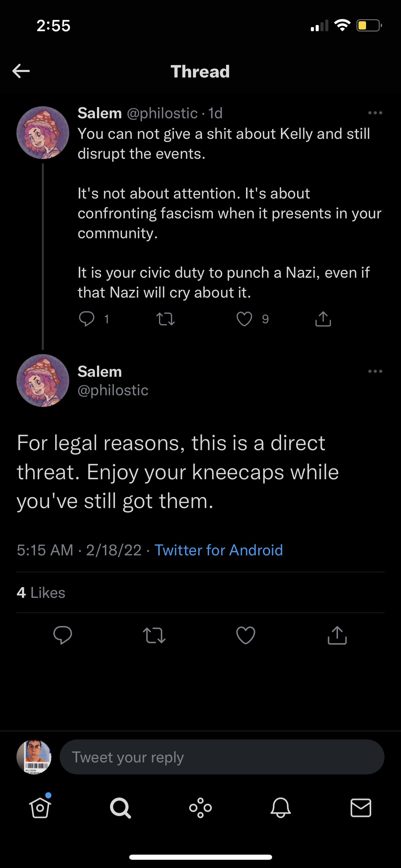Screen dimensions: 401x868
Task: Open more options for the first tweet
Action: pyautogui.click(x=375, y=113)
